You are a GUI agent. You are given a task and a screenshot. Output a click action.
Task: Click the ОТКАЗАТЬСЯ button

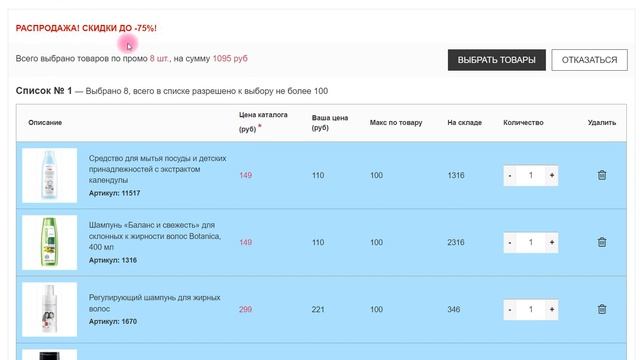point(589,60)
